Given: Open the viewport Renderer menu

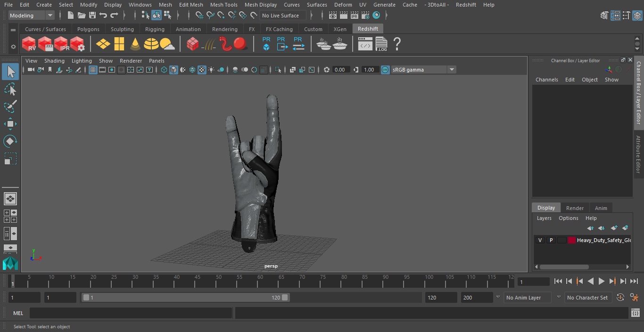Looking at the screenshot, I should (131, 61).
